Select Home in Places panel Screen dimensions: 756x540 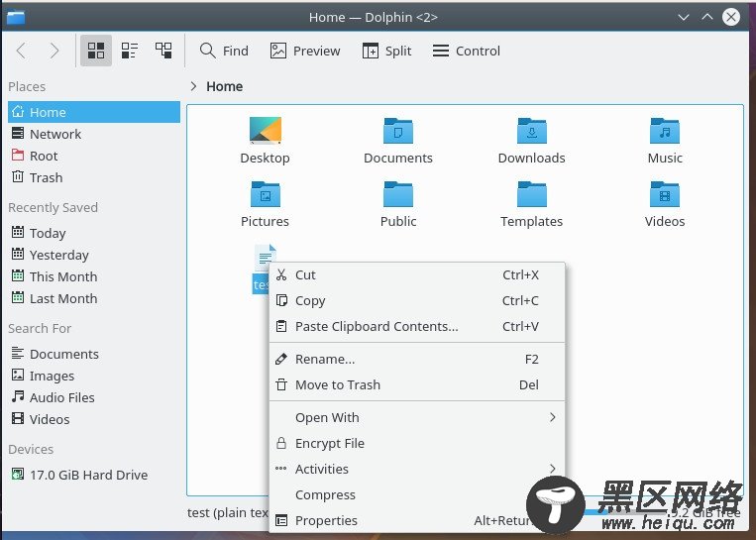tap(94, 112)
